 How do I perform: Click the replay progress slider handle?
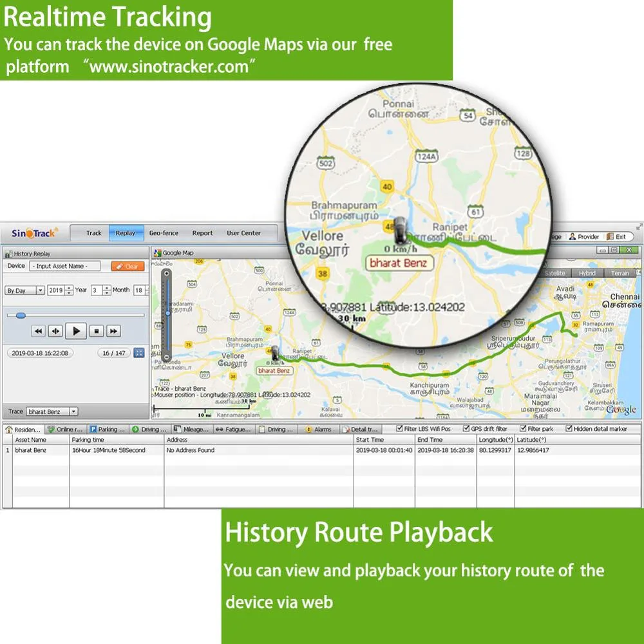click(21, 315)
